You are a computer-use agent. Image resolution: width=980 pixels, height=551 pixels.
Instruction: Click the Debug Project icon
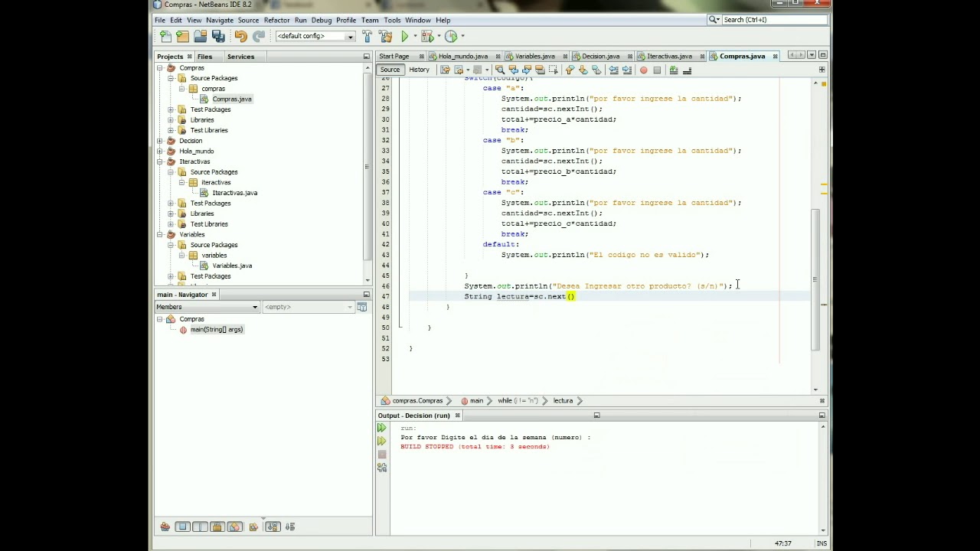pos(427,36)
